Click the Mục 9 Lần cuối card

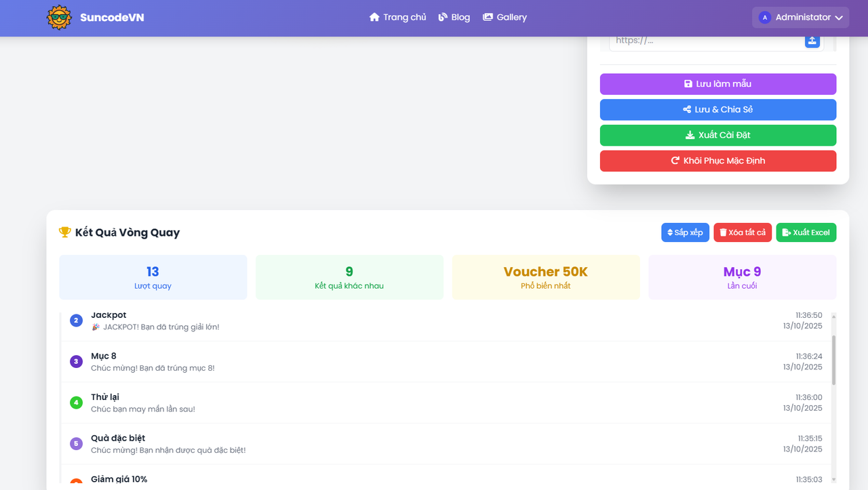(743, 277)
